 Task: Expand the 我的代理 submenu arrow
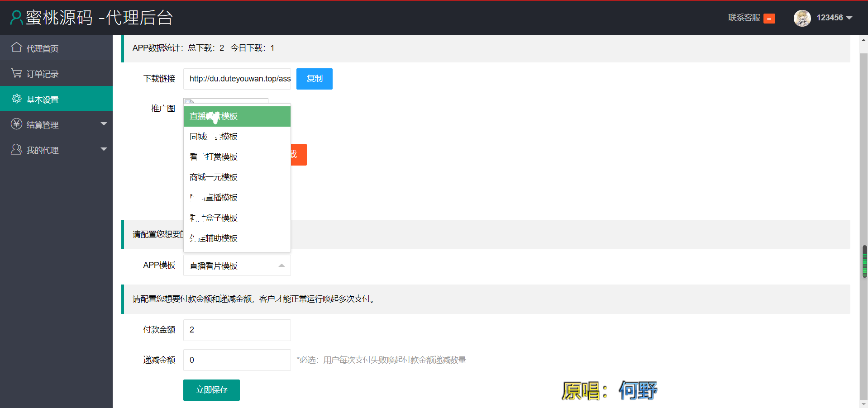click(104, 149)
